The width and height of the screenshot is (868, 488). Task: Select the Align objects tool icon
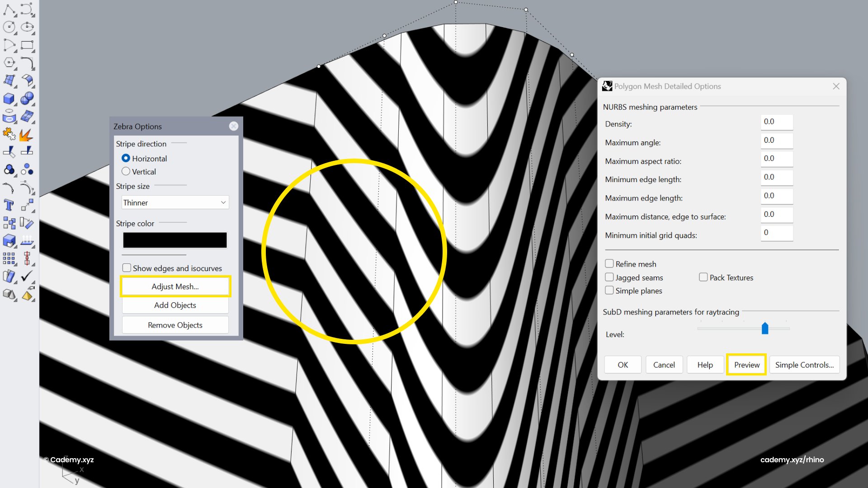coord(27,259)
